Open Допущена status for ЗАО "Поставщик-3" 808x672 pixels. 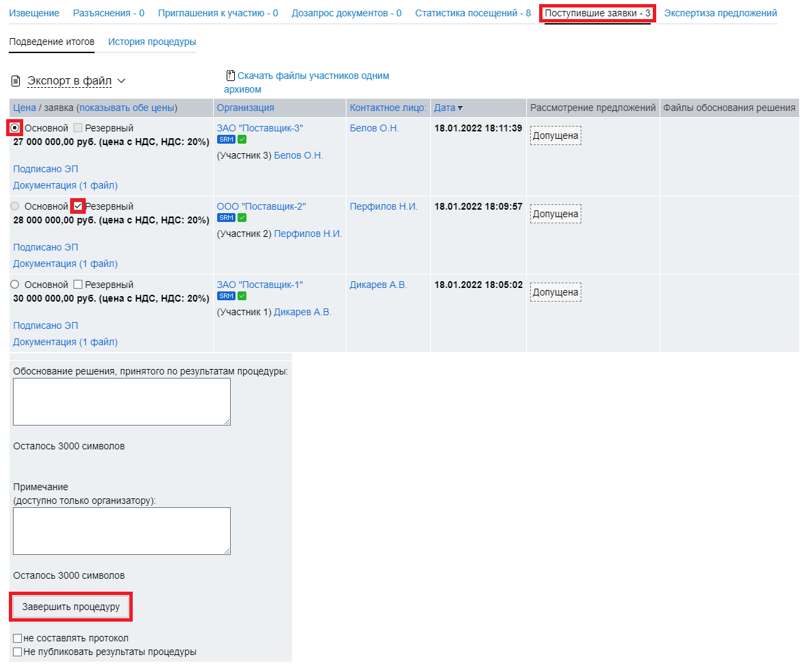pos(555,135)
